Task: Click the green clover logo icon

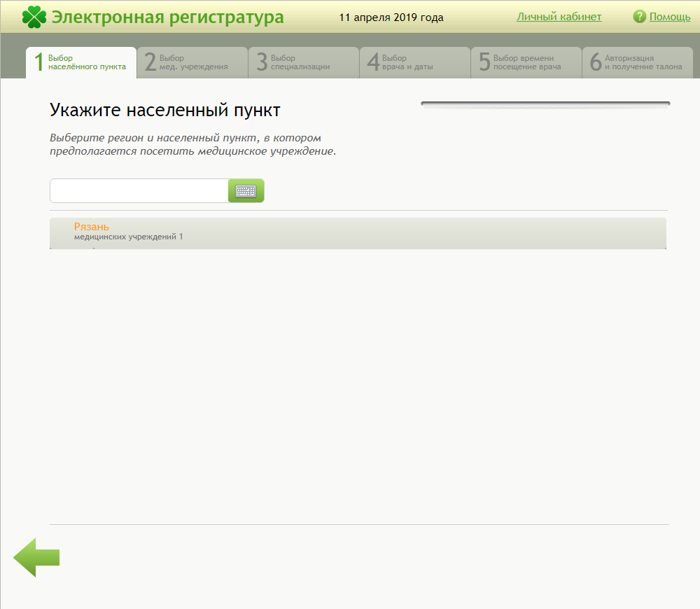Action: 34,17
